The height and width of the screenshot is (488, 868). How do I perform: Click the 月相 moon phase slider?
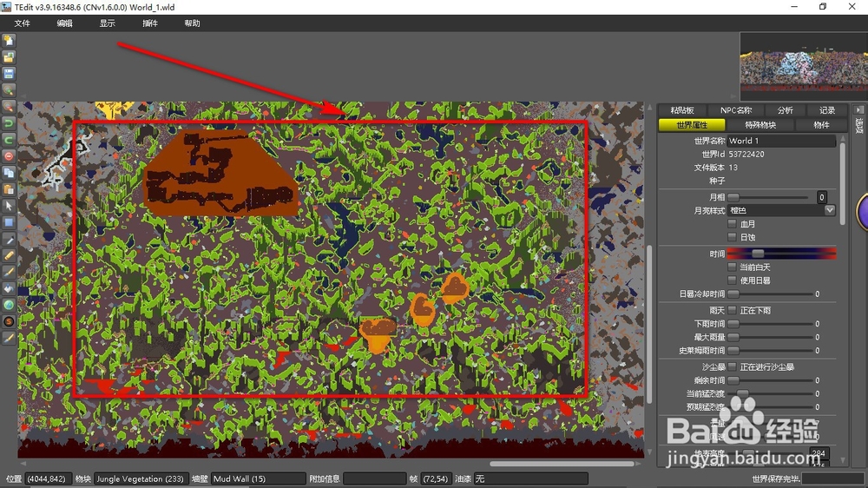click(x=769, y=197)
